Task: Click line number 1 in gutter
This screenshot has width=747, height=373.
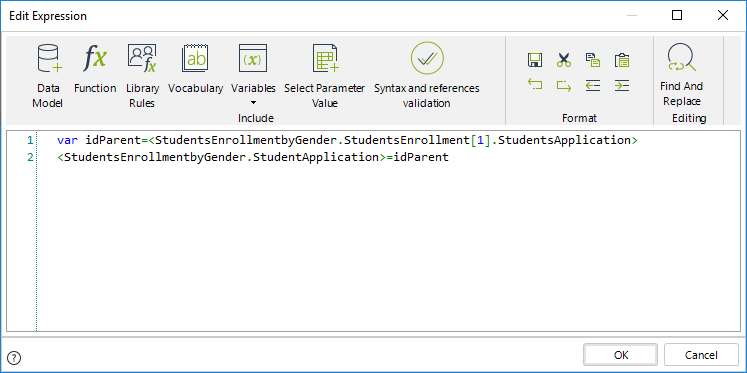Action: pos(30,140)
